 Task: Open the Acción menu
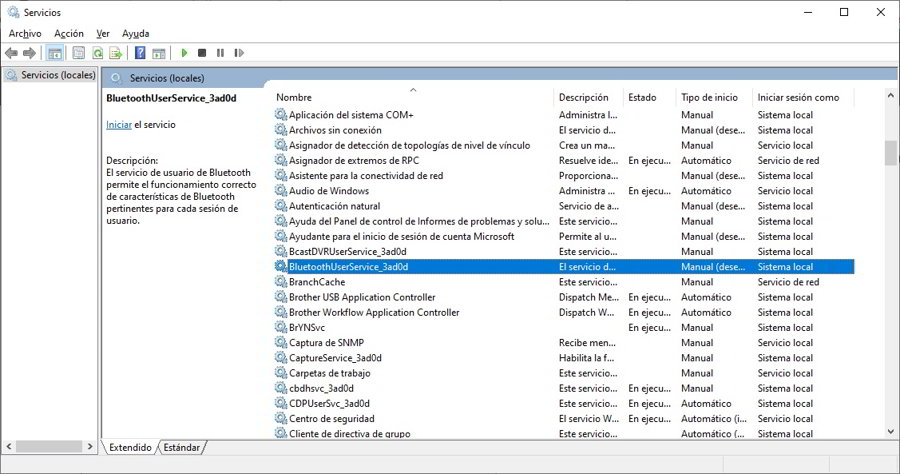point(69,33)
